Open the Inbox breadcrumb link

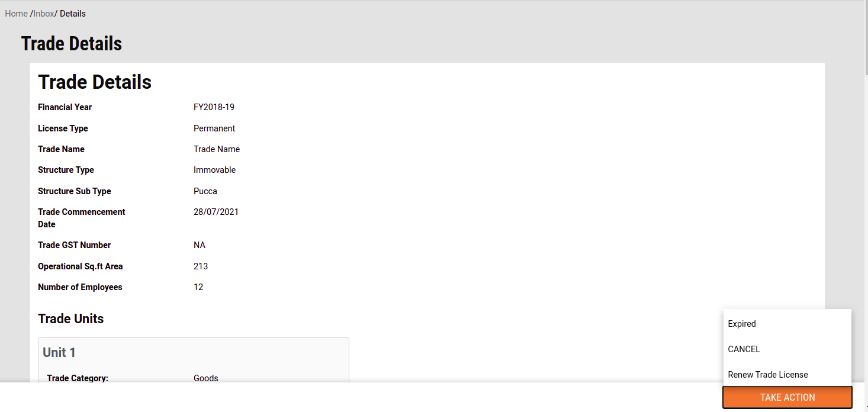[x=44, y=14]
